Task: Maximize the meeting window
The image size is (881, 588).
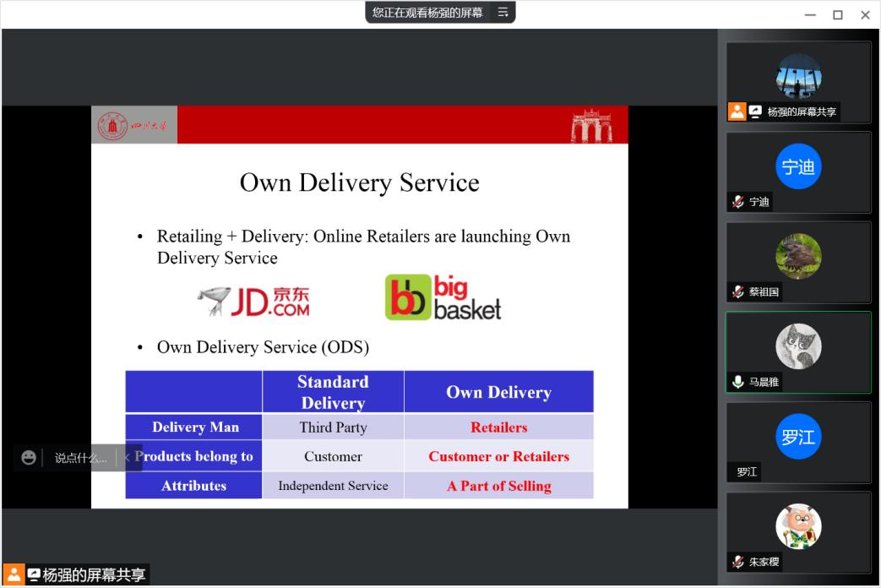Action: pos(838,14)
